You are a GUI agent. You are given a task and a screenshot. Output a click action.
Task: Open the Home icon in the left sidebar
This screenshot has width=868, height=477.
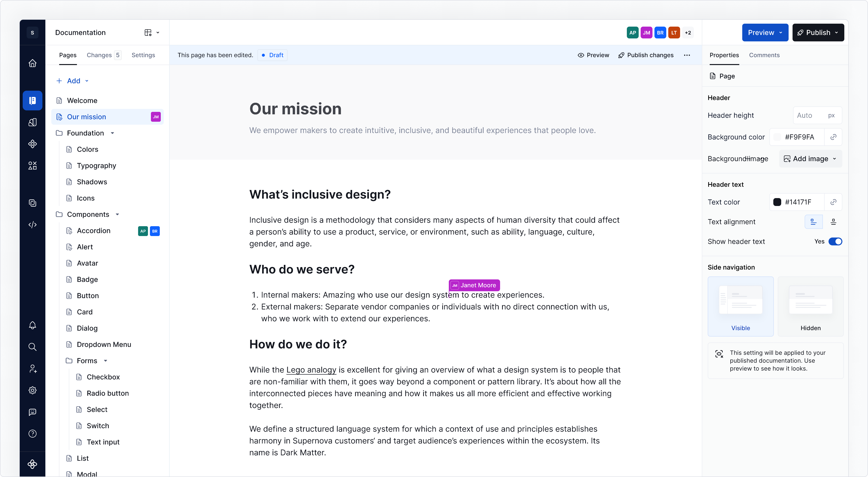coord(32,63)
